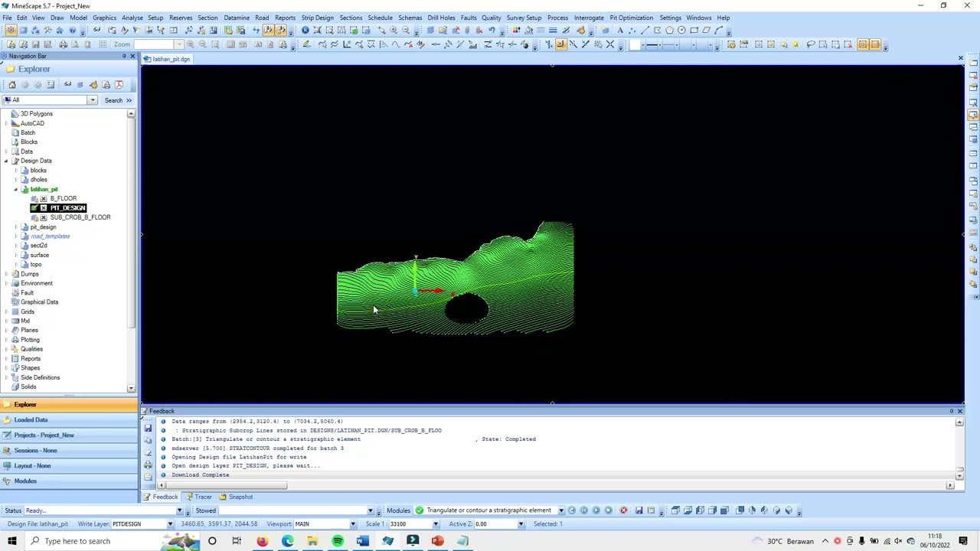This screenshot has width=980, height=551.
Task: Open the Scale dropdown arrow
Action: pyautogui.click(x=436, y=524)
